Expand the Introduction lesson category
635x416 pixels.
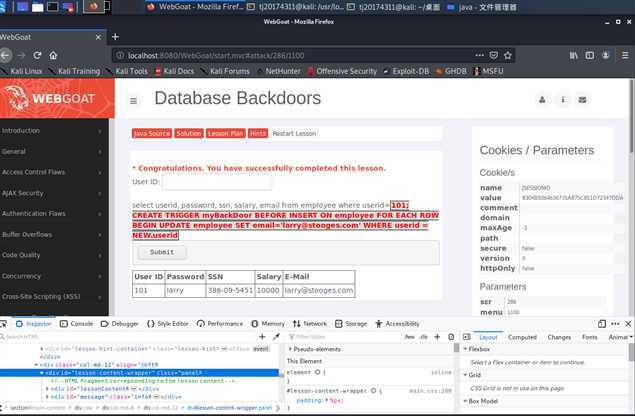52,131
